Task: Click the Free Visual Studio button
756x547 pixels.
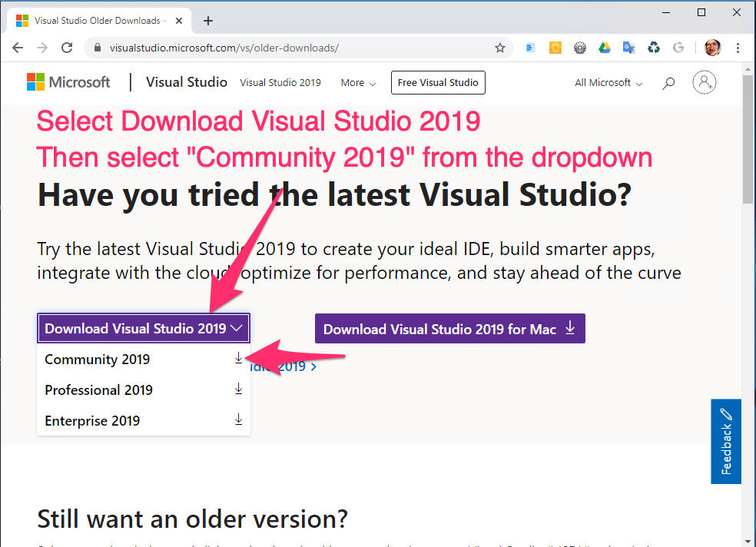Action: pos(438,82)
